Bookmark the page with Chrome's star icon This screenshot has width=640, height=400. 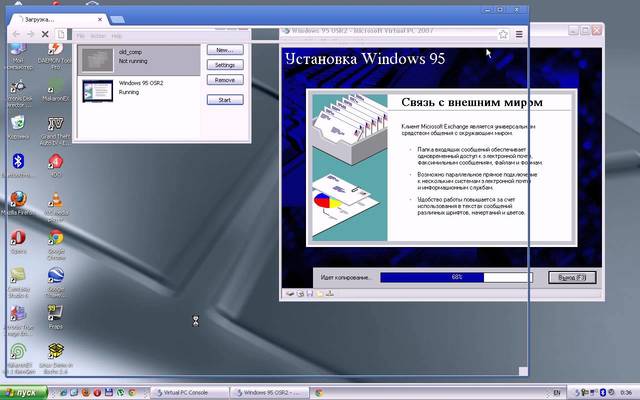pyautogui.click(x=503, y=35)
